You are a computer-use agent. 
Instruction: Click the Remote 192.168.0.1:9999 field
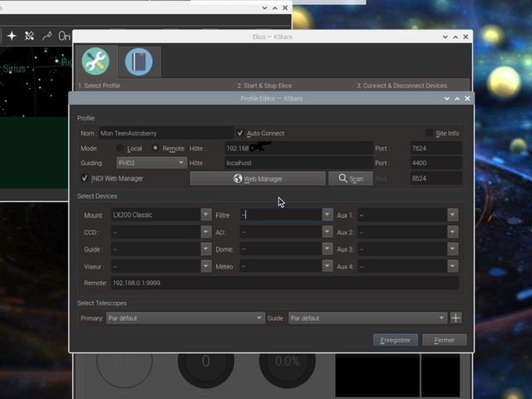point(284,283)
